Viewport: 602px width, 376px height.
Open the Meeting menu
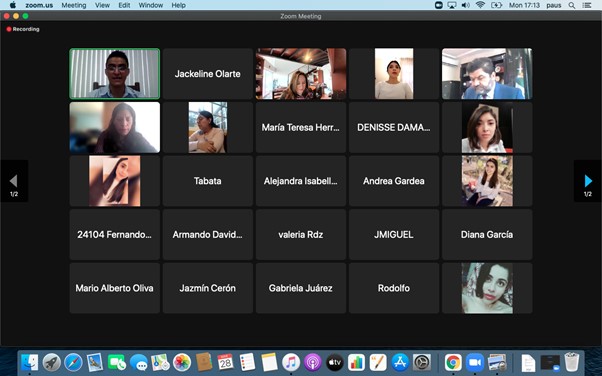point(74,5)
